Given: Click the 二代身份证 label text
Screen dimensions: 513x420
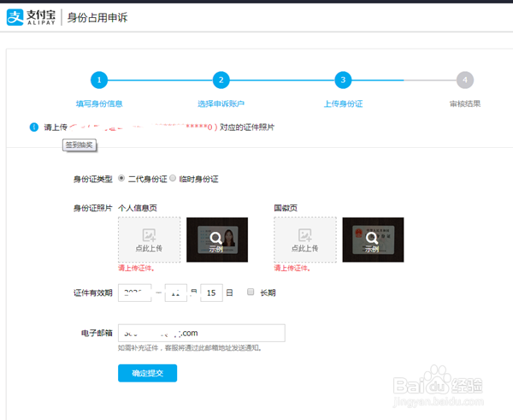Looking at the screenshot, I should click(x=148, y=179).
